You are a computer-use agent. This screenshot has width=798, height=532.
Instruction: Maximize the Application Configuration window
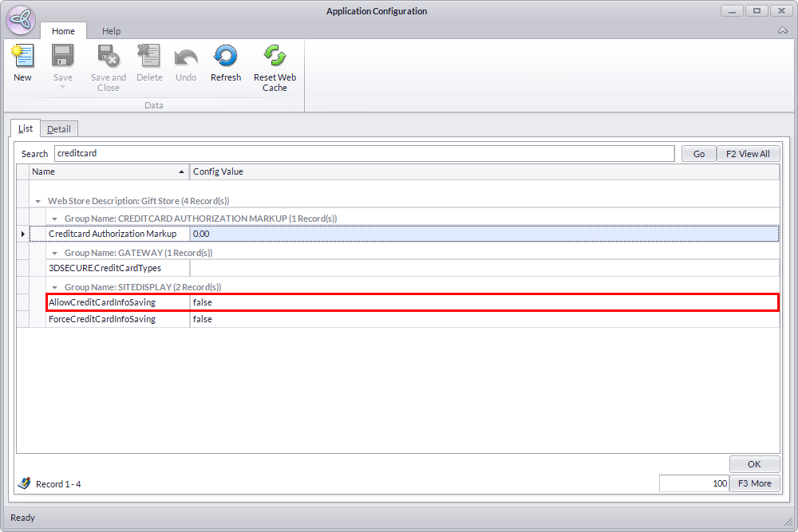(757, 10)
